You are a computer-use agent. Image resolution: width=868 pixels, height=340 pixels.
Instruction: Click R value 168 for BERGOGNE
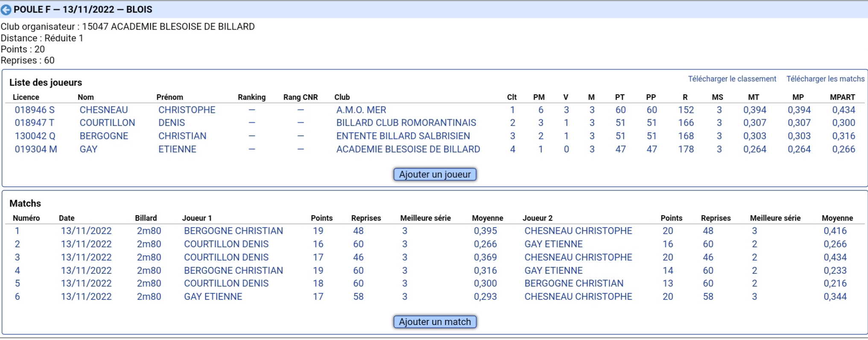pos(686,136)
